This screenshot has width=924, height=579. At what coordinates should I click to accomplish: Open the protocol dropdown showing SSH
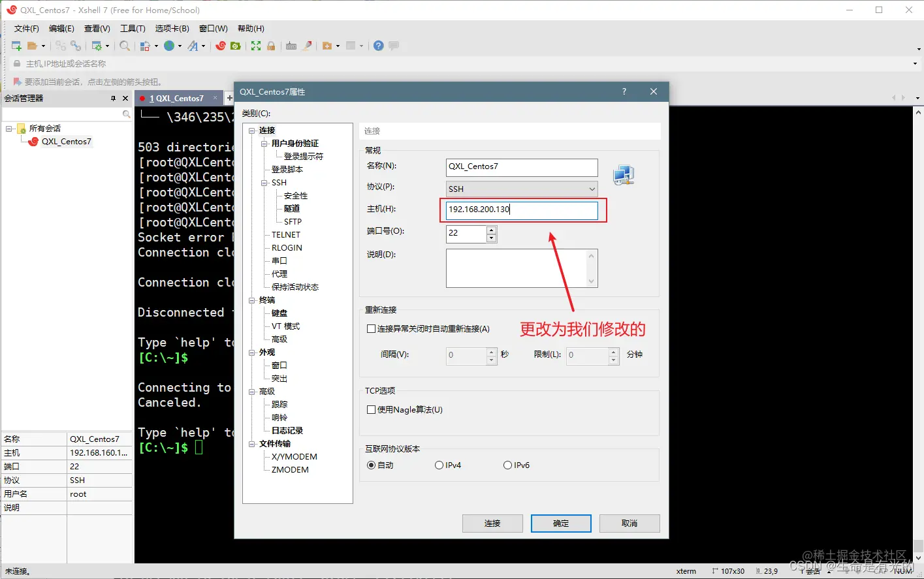590,189
